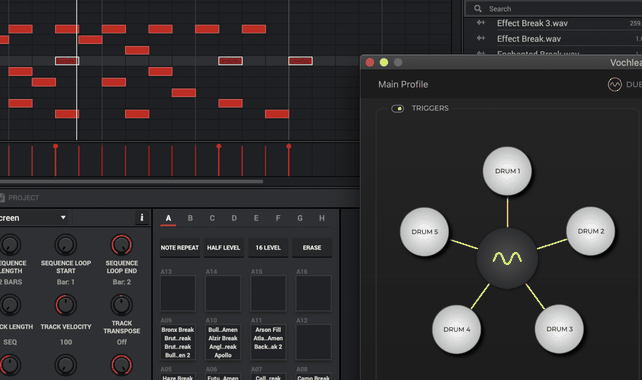Tap empty pad A15
Image resolution: width=642 pixels, height=380 pixels.
tap(268, 293)
